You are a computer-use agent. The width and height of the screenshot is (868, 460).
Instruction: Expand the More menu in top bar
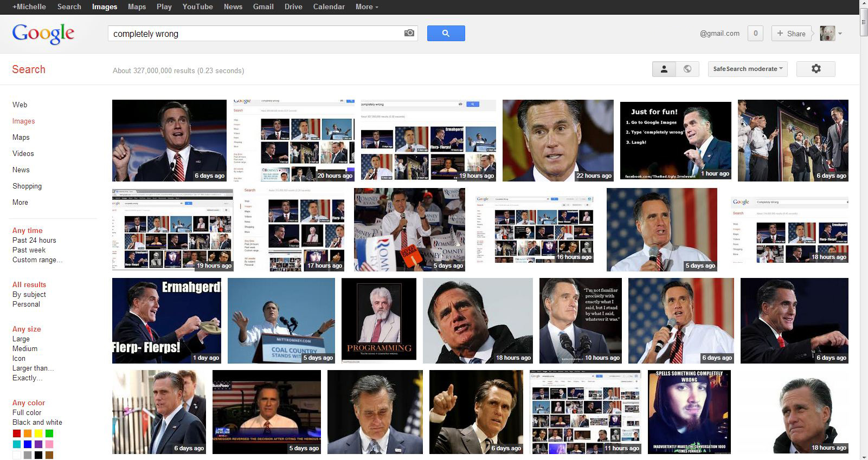[x=367, y=7]
